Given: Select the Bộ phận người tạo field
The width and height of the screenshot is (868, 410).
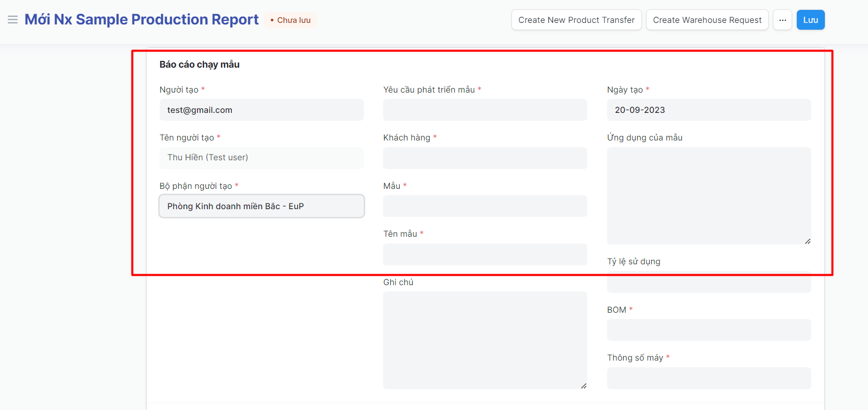Looking at the screenshot, I should click(x=261, y=207).
